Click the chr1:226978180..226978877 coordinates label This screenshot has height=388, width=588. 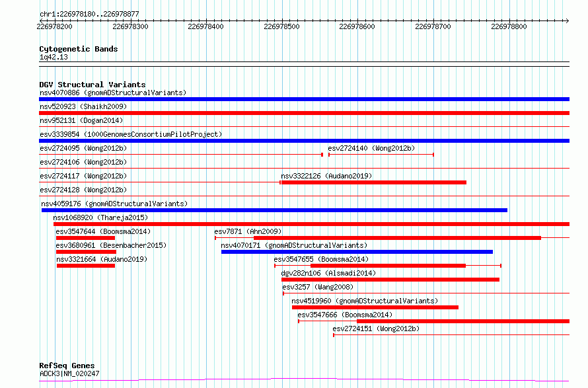point(89,14)
